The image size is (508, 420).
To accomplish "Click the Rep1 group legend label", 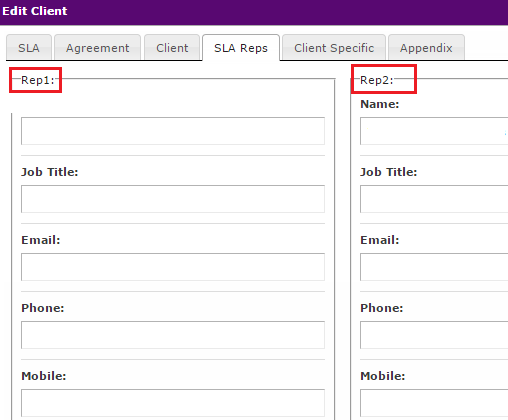I will tap(37, 80).
